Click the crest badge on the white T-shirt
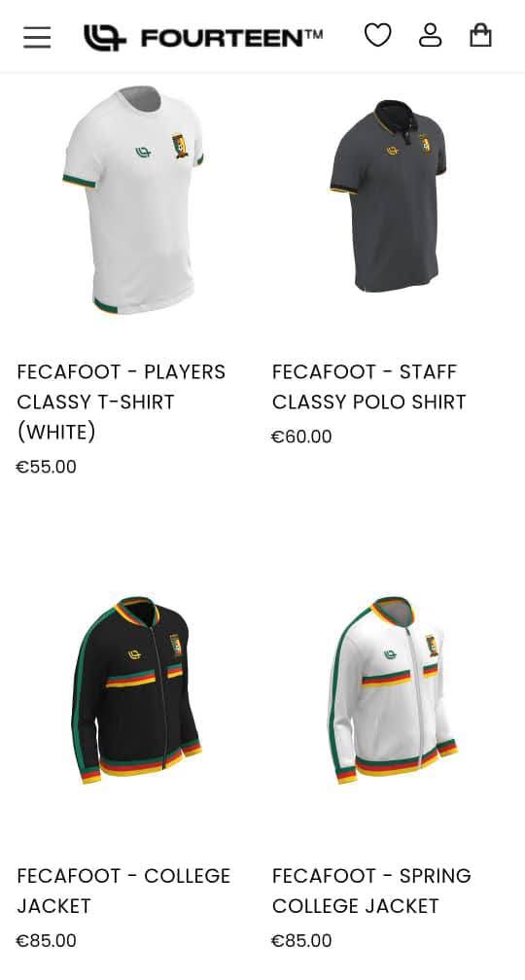This screenshot has height=980, width=525. tap(180, 146)
